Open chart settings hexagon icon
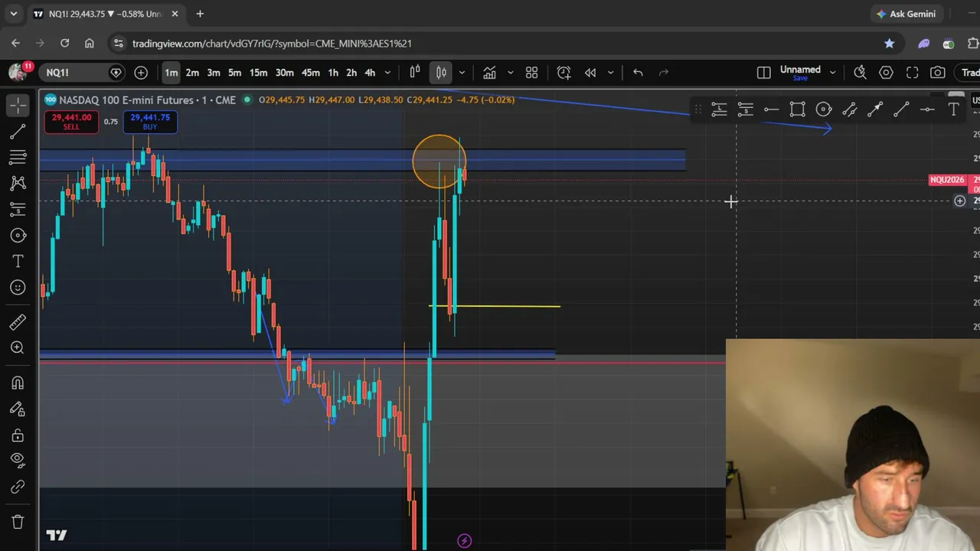980x551 pixels. pyautogui.click(x=886, y=73)
